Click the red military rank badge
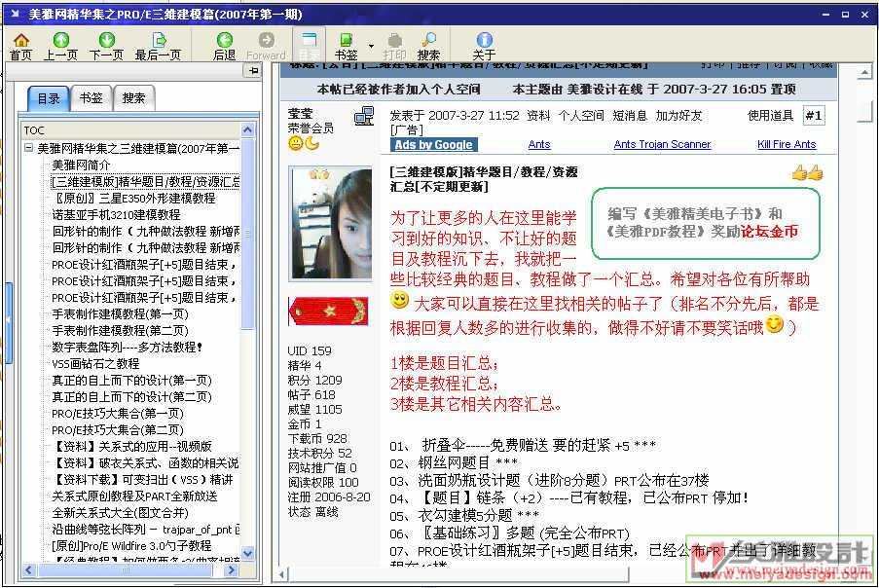Image resolution: width=879 pixels, height=588 pixels. (x=328, y=312)
